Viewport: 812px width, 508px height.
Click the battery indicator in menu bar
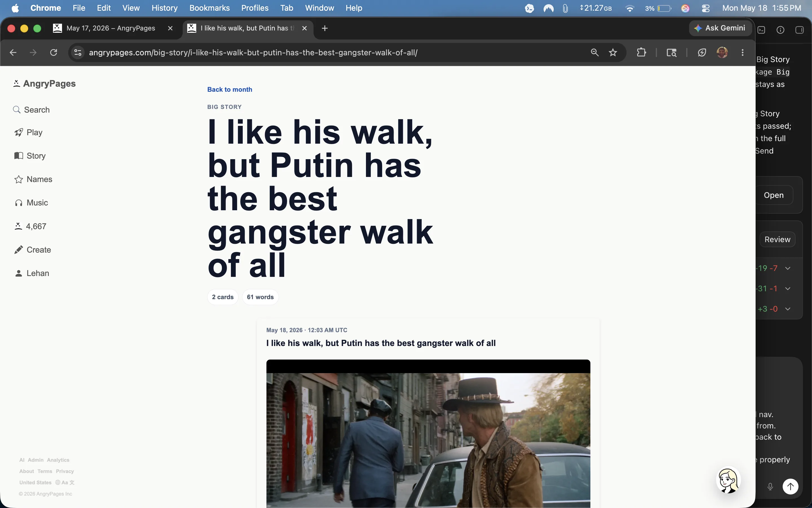pyautogui.click(x=658, y=8)
